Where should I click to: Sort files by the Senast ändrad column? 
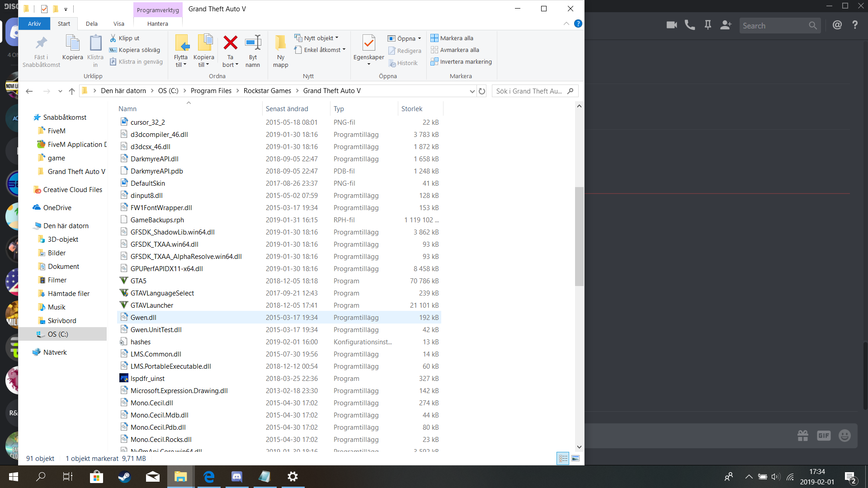(x=296, y=109)
